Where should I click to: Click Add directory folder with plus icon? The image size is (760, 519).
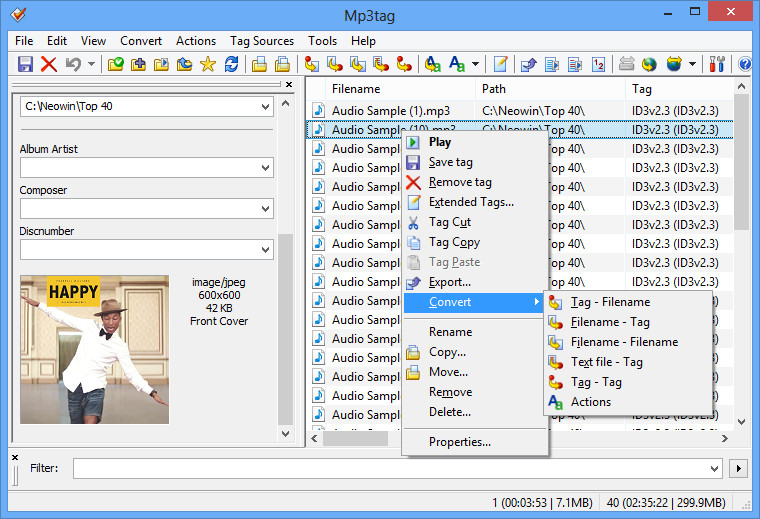(138, 64)
